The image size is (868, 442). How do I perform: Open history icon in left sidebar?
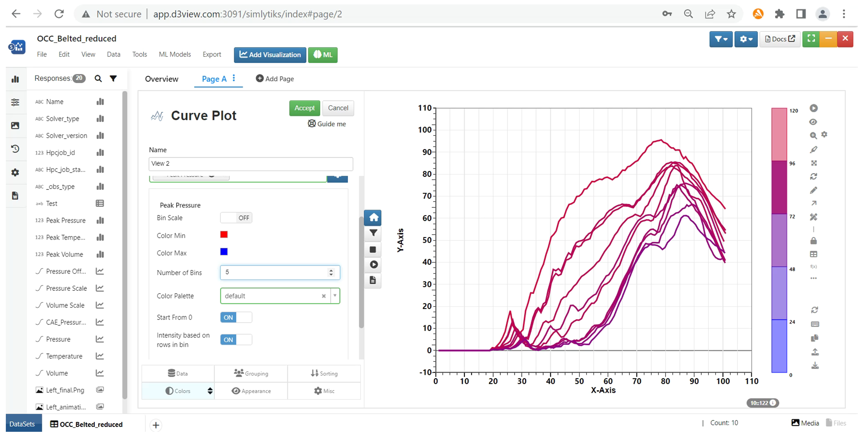coord(15,149)
